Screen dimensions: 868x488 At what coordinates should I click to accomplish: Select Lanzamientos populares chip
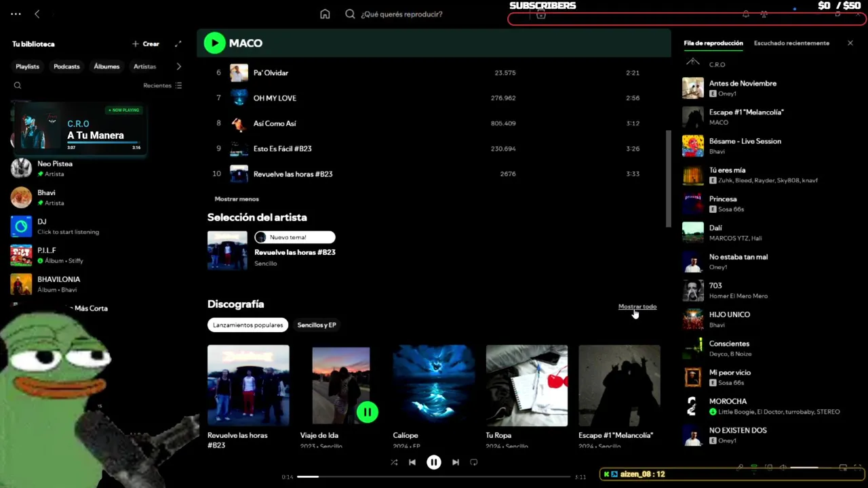[248, 325]
